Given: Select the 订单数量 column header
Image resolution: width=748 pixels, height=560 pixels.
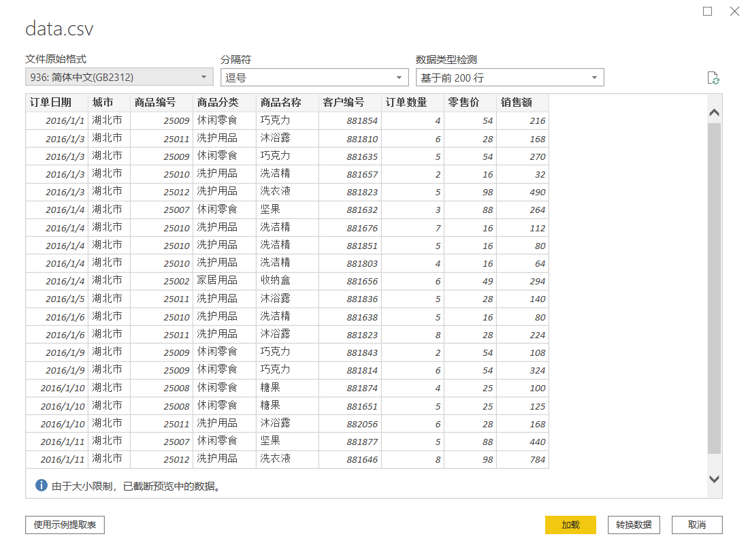Looking at the screenshot, I should 412,103.
